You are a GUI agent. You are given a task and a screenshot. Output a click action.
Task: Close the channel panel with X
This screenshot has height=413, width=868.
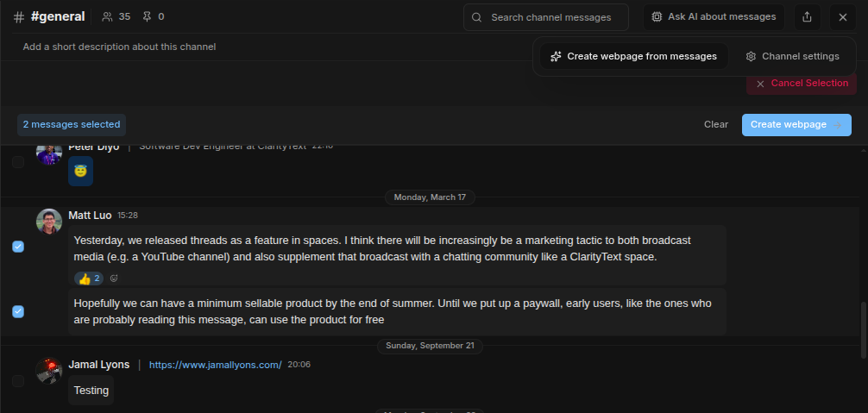click(842, 17)
